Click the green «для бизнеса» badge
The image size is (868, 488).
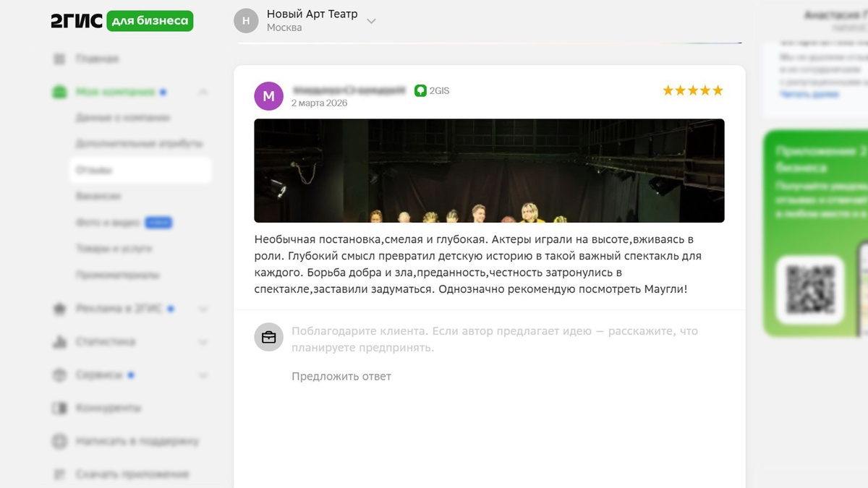coord(150,21)
